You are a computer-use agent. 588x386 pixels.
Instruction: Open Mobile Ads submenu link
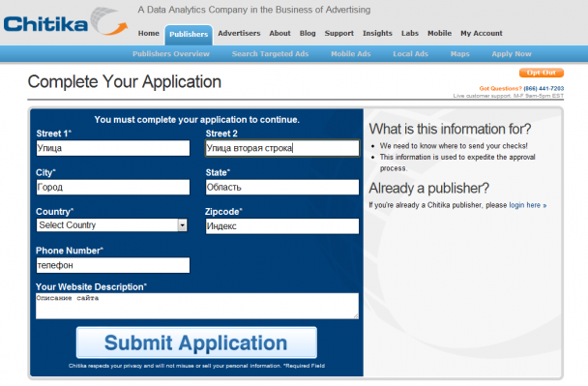[x=351, y=54]
